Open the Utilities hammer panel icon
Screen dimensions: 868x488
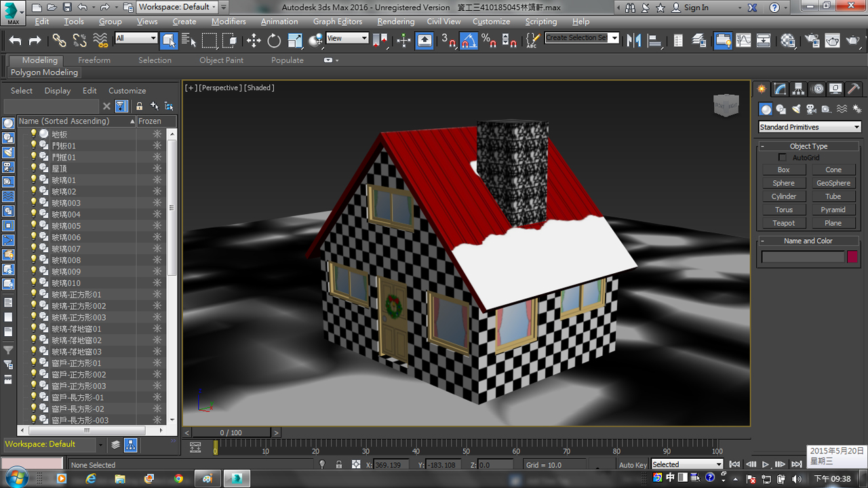click(x=854, y=89)
